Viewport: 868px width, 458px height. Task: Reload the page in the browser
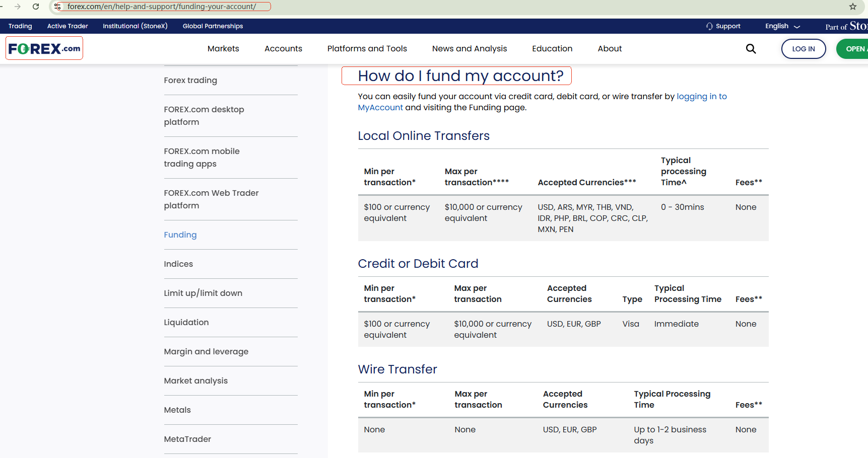[35, 7]
